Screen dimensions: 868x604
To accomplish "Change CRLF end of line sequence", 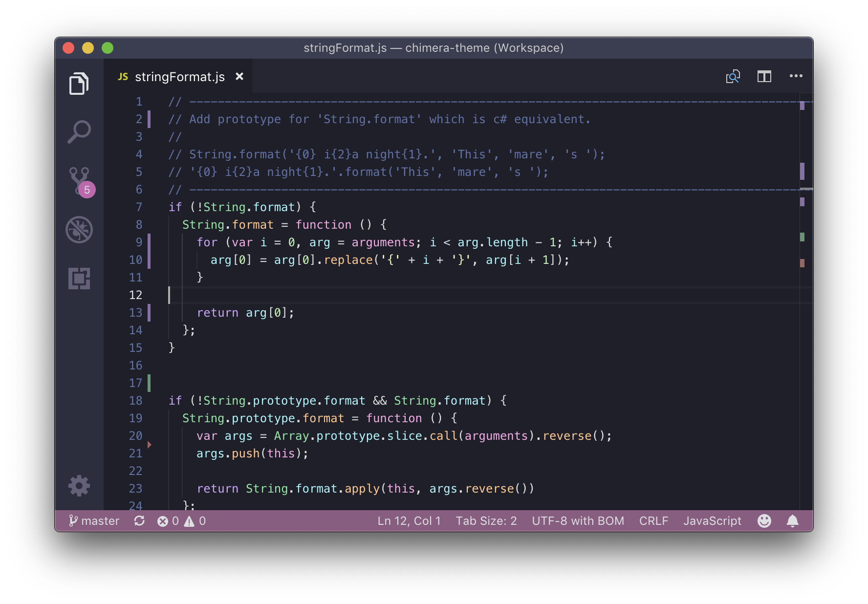I will (653, 521).
